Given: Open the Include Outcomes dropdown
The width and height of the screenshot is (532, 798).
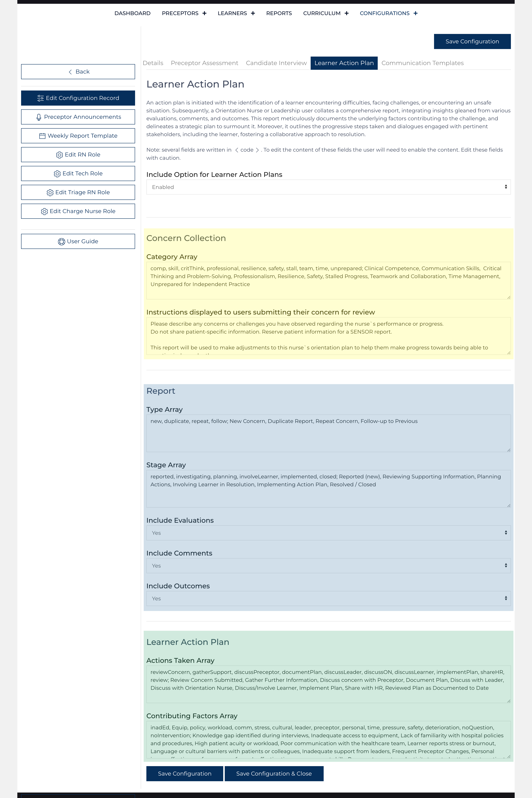Looking at the screenshot, I should tap(328, 598).
